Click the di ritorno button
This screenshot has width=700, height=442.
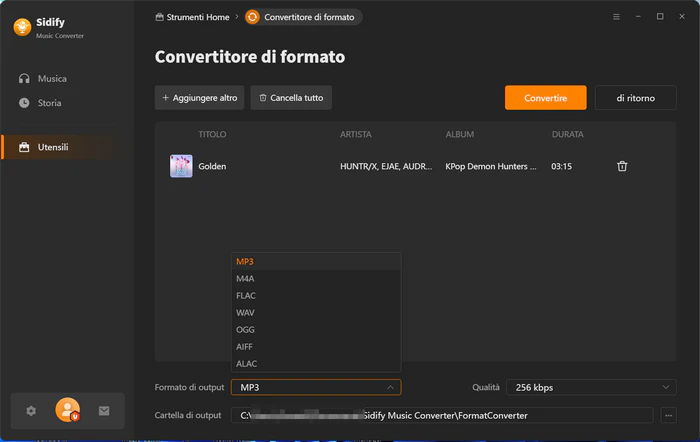coord(635,98)
